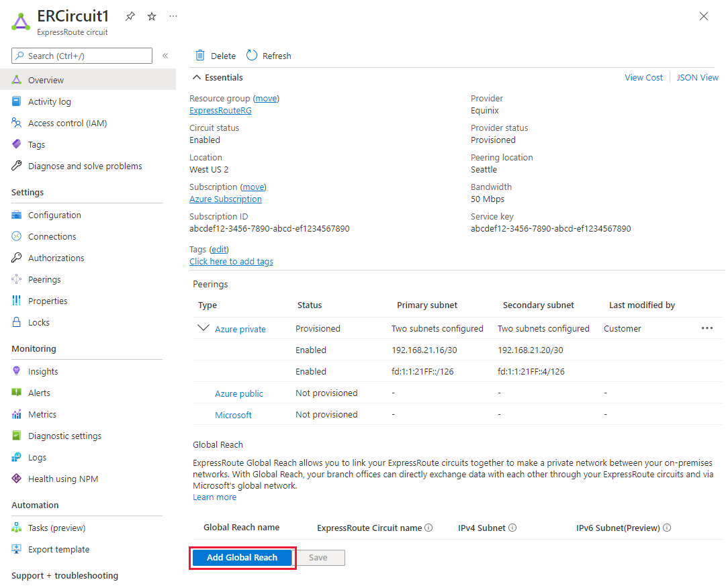Click the Configuration icon
This screenshot has height=586, width=728.
point(16,215)
